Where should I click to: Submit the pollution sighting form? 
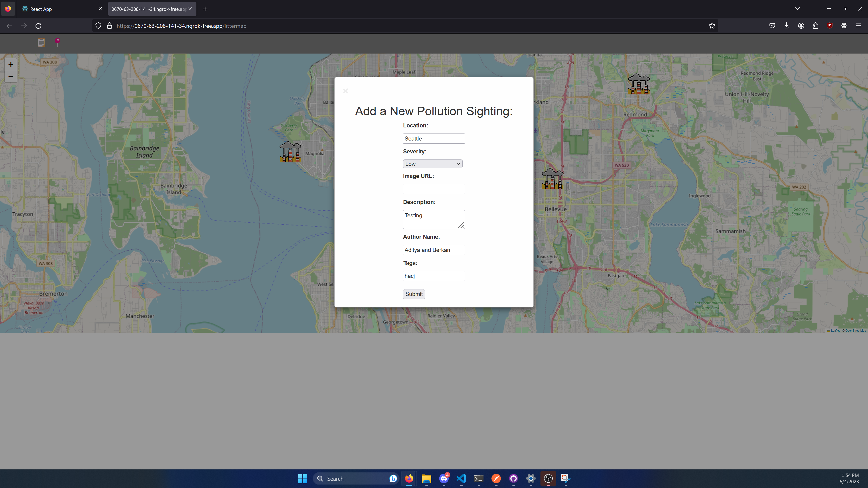[x=414, y=294]
